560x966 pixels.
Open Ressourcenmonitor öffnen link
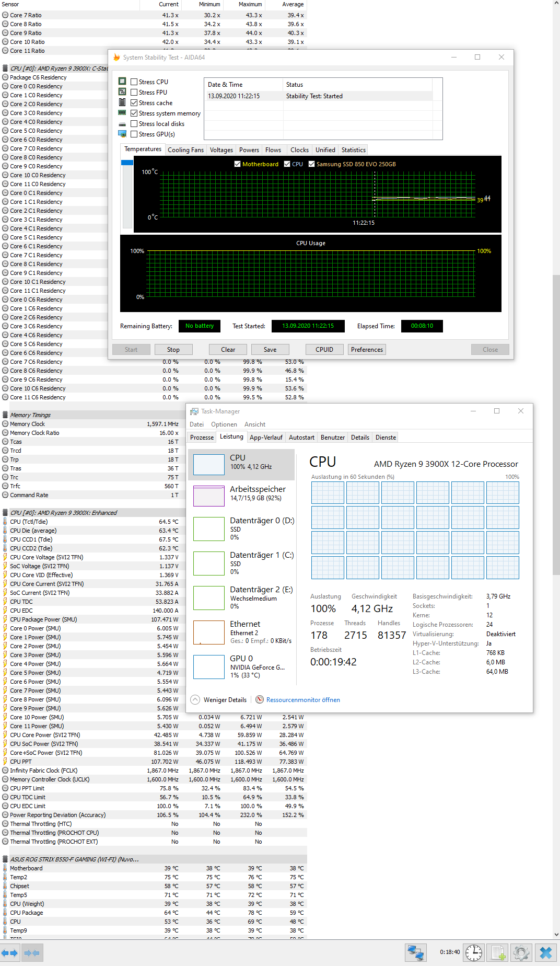[303, 700]
